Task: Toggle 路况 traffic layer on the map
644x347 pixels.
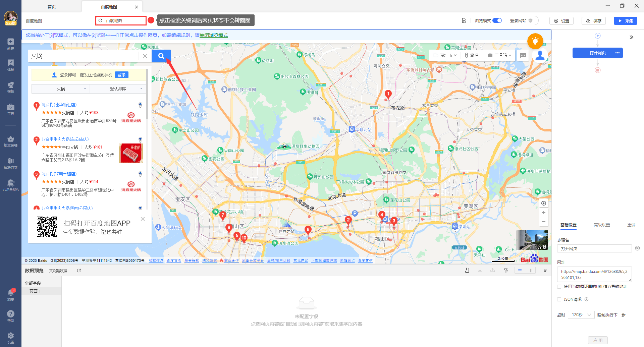Action: pyautogui.click(x=472, y=55)
